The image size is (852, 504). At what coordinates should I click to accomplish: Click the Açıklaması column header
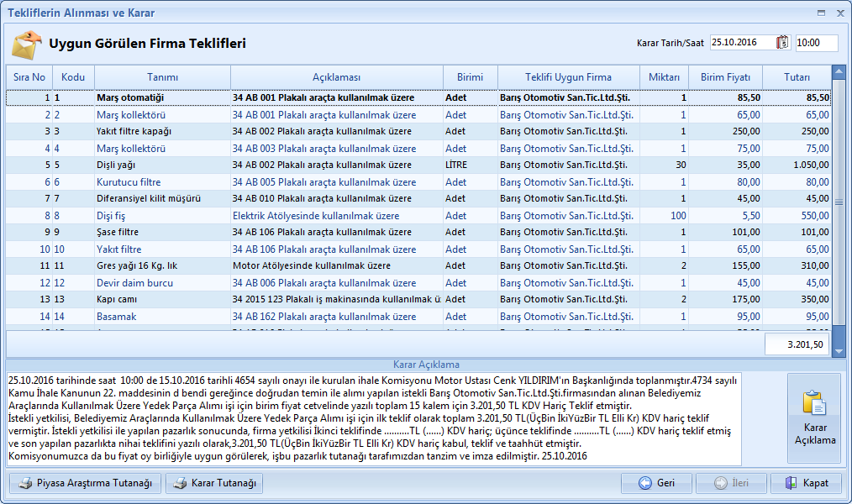coord(336,77)
